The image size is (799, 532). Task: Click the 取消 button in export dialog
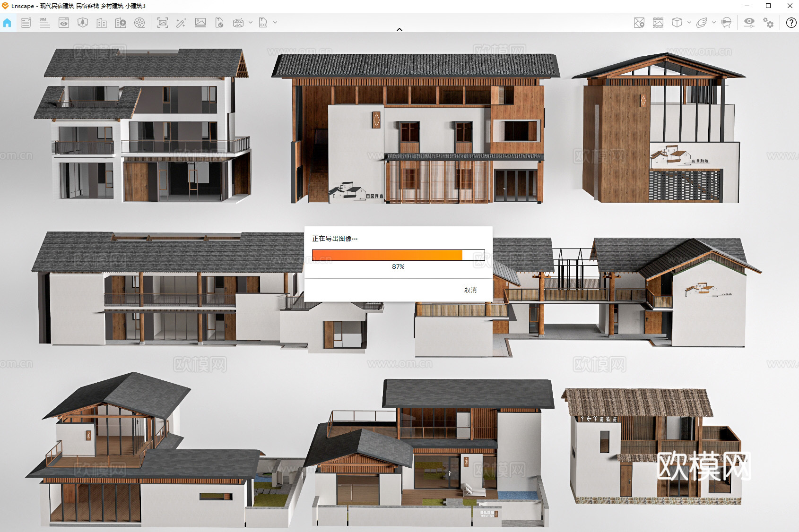(470, 290)
